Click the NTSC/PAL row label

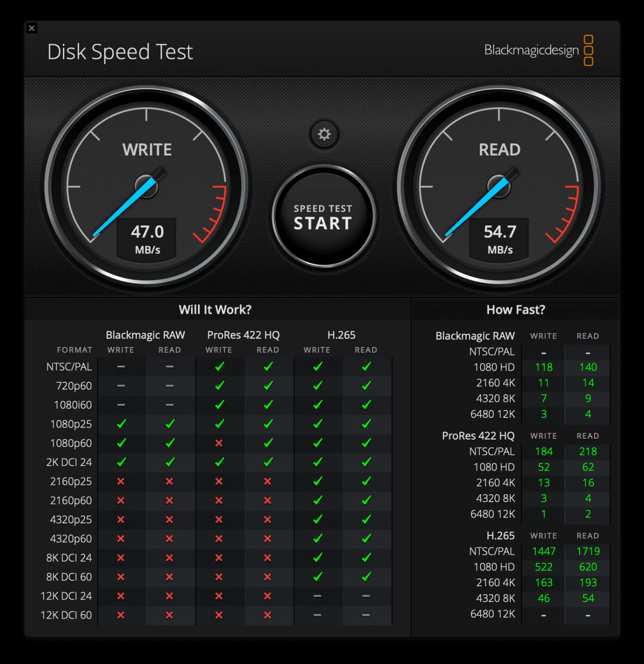coord(68,366)
